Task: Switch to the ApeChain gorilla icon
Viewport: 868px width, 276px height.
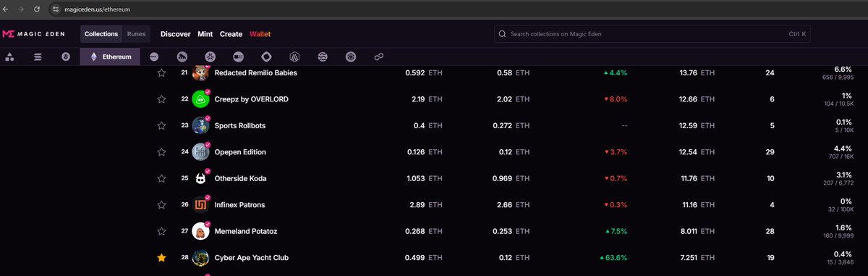Action: coord(182,57)
